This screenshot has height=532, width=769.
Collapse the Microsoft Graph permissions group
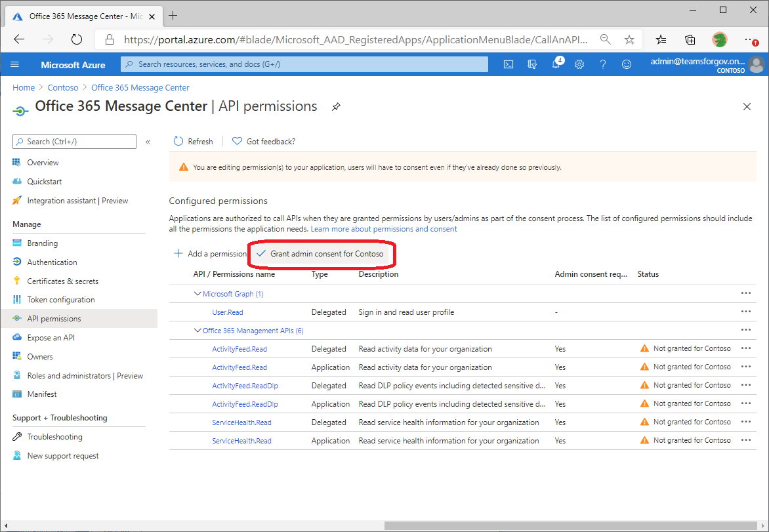click(x=197, y=294)
